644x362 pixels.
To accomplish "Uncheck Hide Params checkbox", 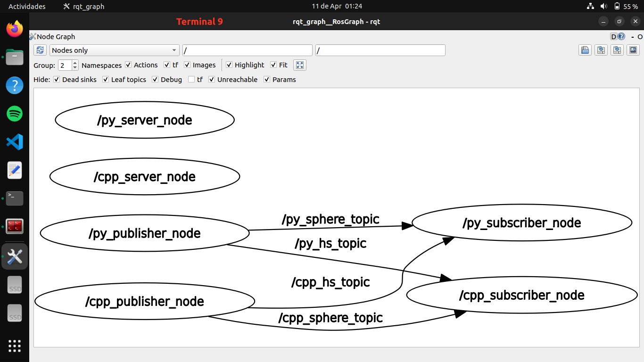I will 267,80.
